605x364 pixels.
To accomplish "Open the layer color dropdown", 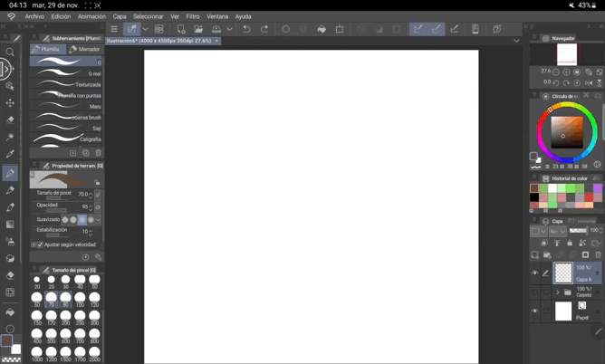I will coord(539,231).
